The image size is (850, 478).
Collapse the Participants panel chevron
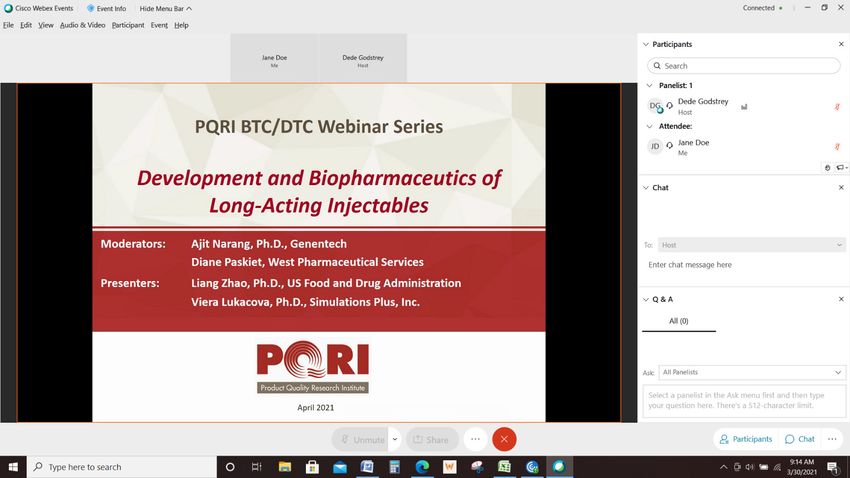click(x=646, y=44)
